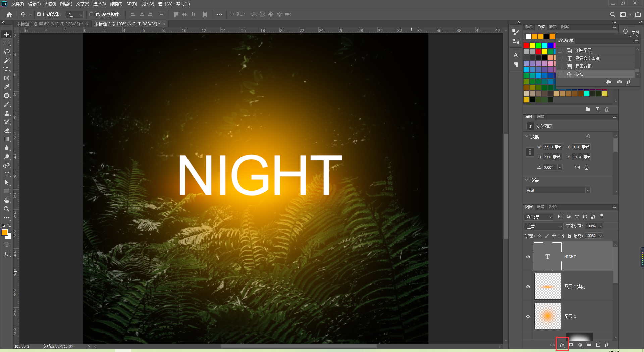This screenshot has height=352, width=644.
Task: Toggle lock all for the layer
Action: (x=569, y=236)
